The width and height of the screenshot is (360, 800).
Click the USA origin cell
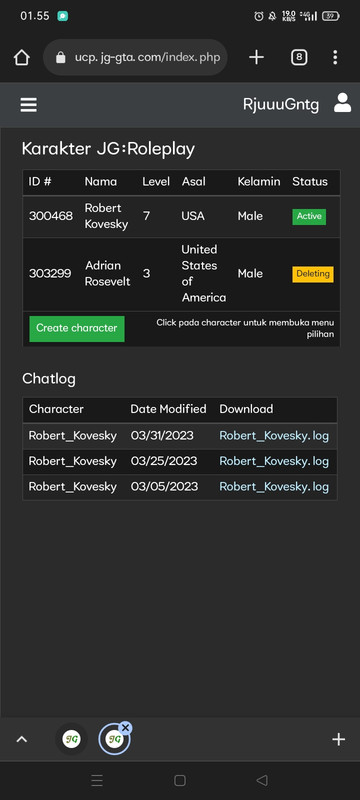193,216
